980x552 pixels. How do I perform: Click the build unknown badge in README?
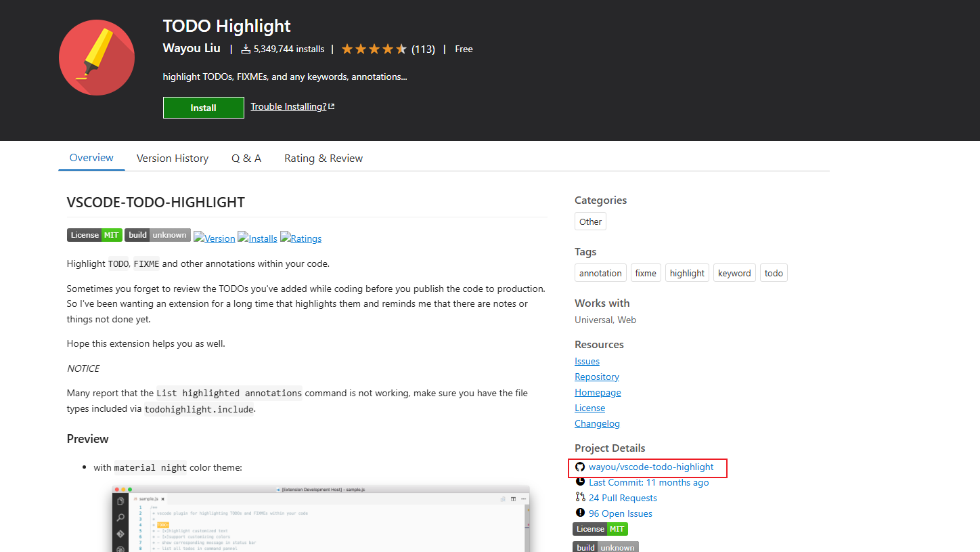(x=158, y=235)
